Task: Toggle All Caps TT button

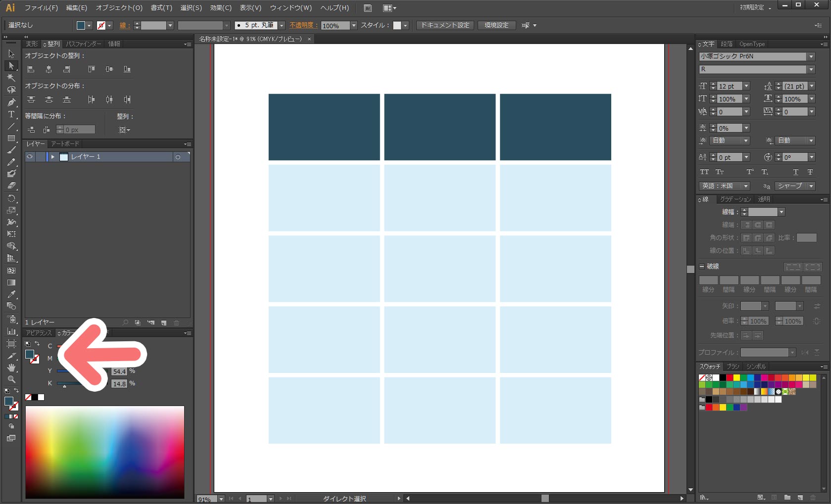Action: [704, 172]
